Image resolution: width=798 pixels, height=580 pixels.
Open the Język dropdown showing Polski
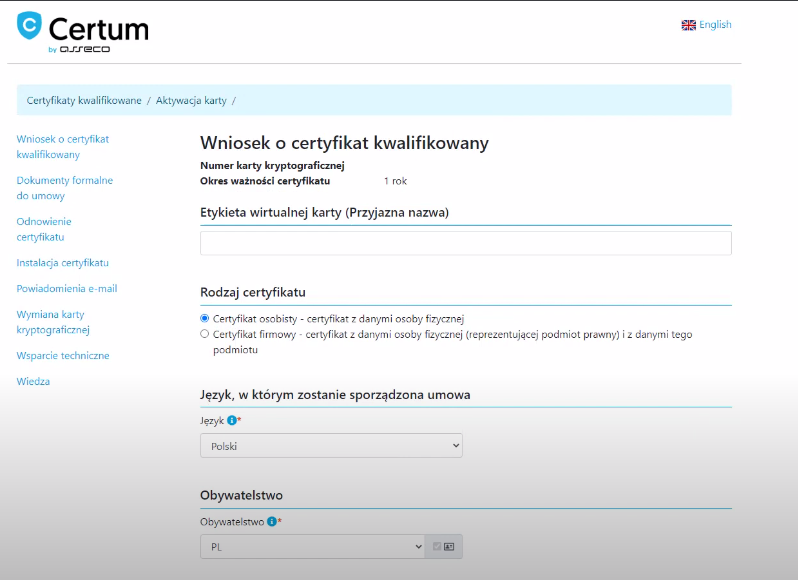331,446
